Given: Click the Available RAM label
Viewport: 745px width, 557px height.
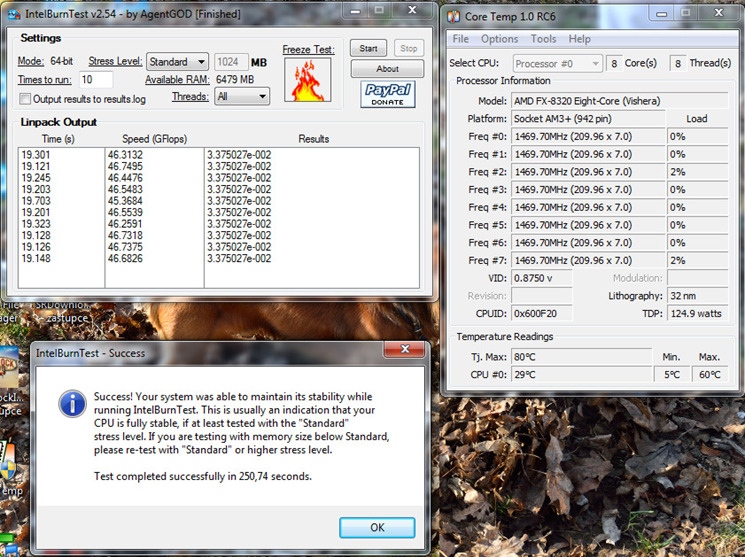Looking at the screenshot, I should pos(177,79).
